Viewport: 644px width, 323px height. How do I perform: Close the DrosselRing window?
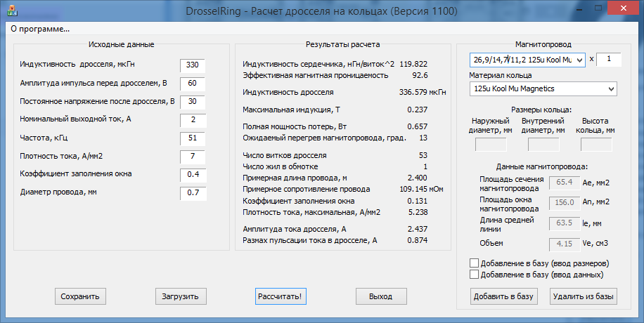622,11
